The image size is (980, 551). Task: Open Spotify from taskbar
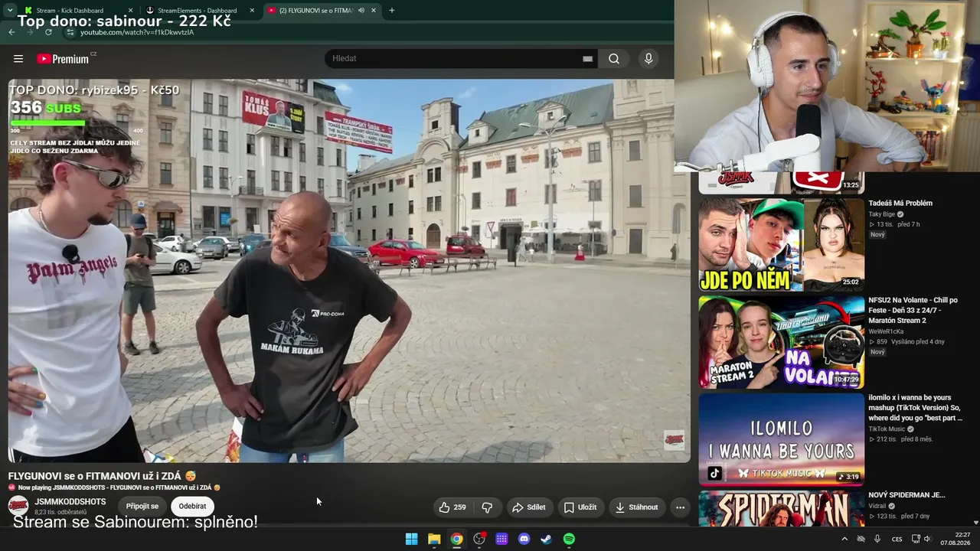coord(569,539)
